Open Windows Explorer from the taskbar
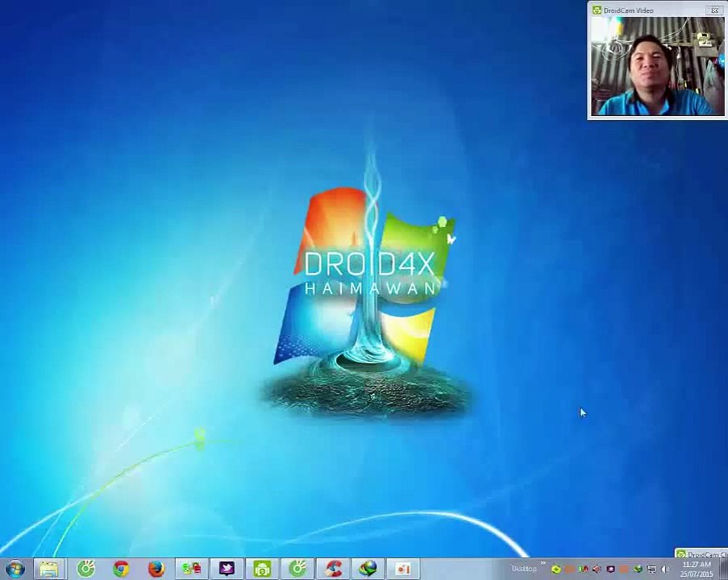 [x=49, y=569]
